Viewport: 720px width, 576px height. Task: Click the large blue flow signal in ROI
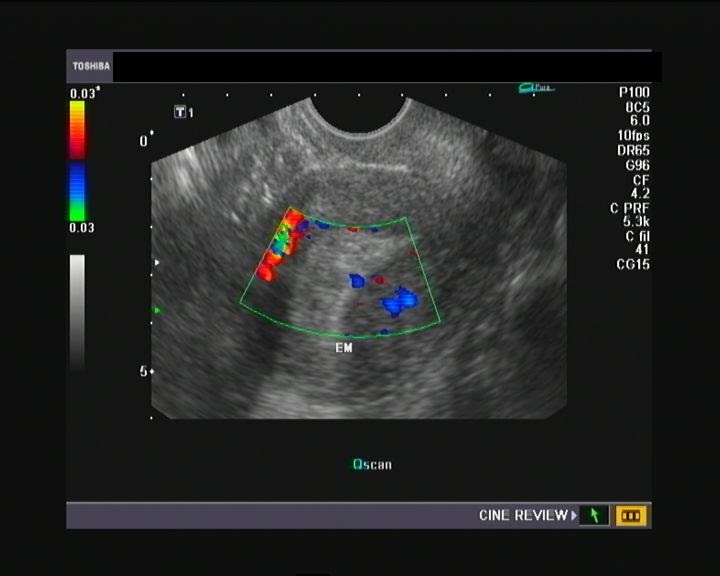coord(399,302)
